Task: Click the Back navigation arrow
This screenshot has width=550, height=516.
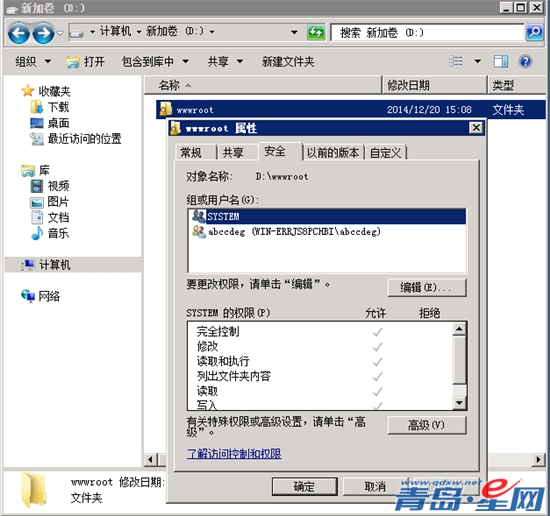Action: point(19,33)
